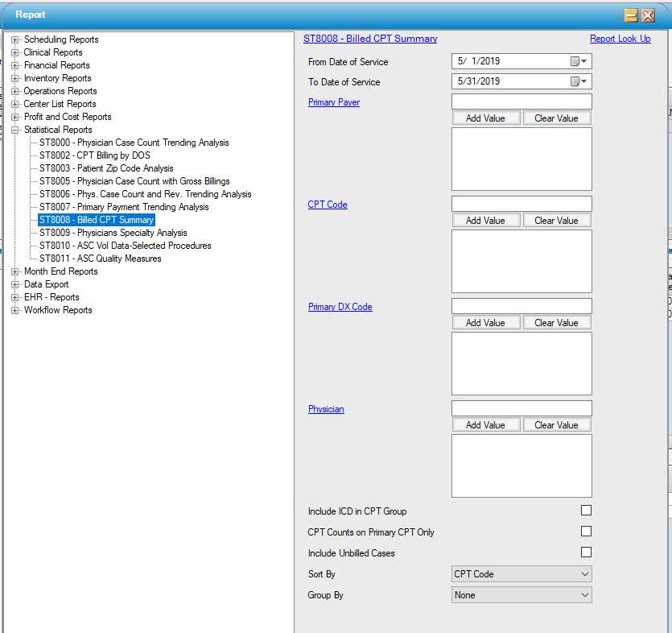This screenshot has width=672, height=633.
Task: Minimize the Report window
Action: (x=631, y=15)
